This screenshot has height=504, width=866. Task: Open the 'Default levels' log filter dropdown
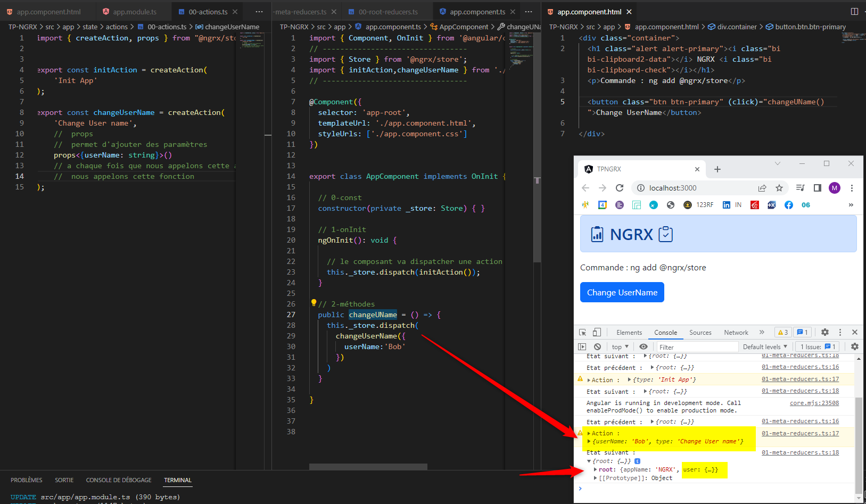pyautogui.click(x=765, y=346)
